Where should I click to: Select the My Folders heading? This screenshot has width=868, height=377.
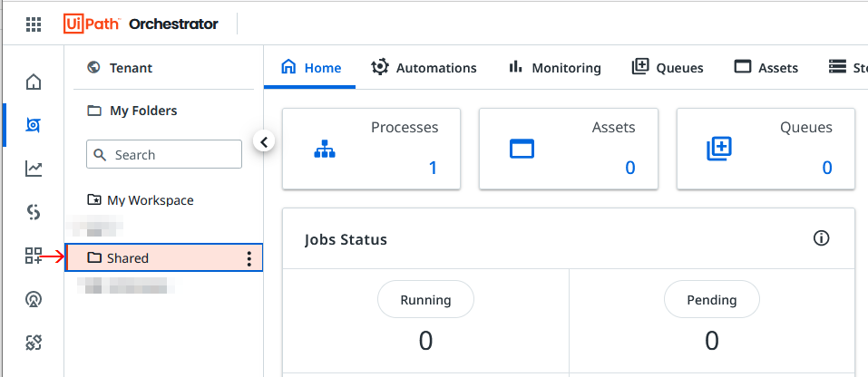point(143,111)
